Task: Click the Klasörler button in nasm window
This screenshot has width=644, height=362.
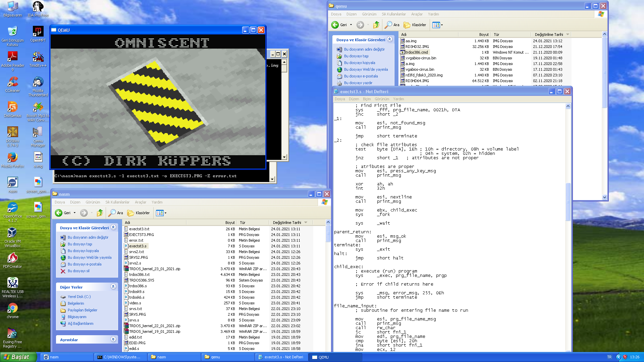Action: pyautogui.click(x=139, y=213)
